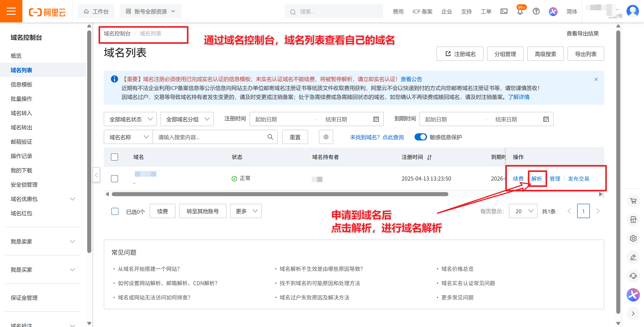The image size is (644, 327).
Task: Collapse the sidebar with the arrow handle
Action: [x=97, y=175]
